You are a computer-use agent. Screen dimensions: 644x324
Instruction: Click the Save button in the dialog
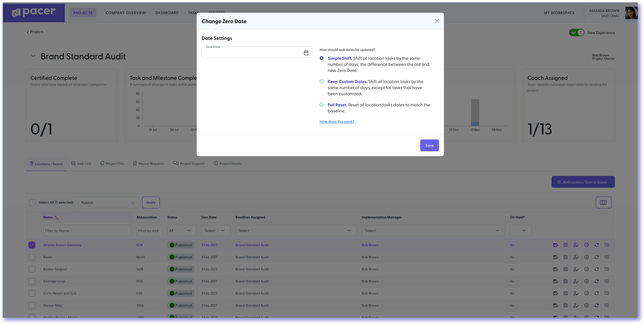click(x=429, y=145)
